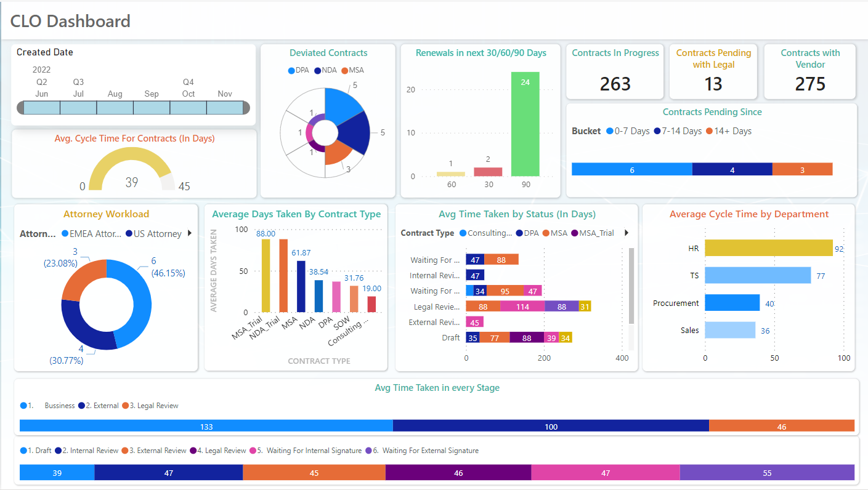Screen dimensions: 868x490
Task: Click the Contracts In Progress card
Action: point(615,71)
